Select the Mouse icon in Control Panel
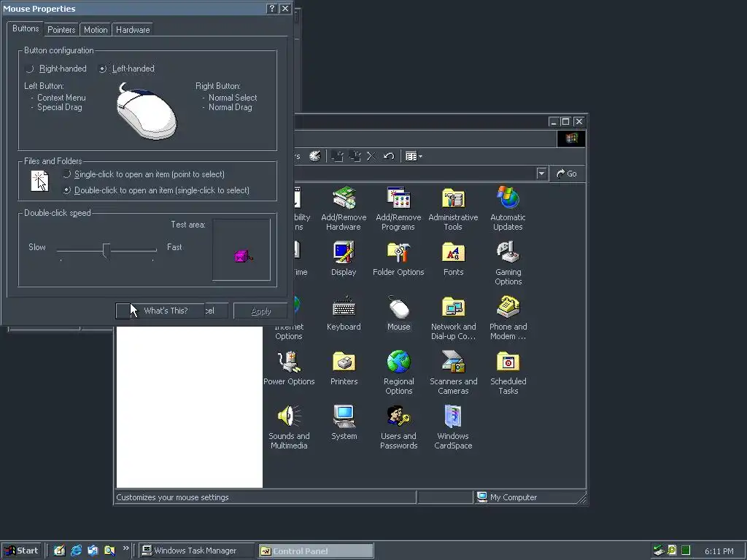Viewport: 747px width, 560px height. click(x=399, y=314)
